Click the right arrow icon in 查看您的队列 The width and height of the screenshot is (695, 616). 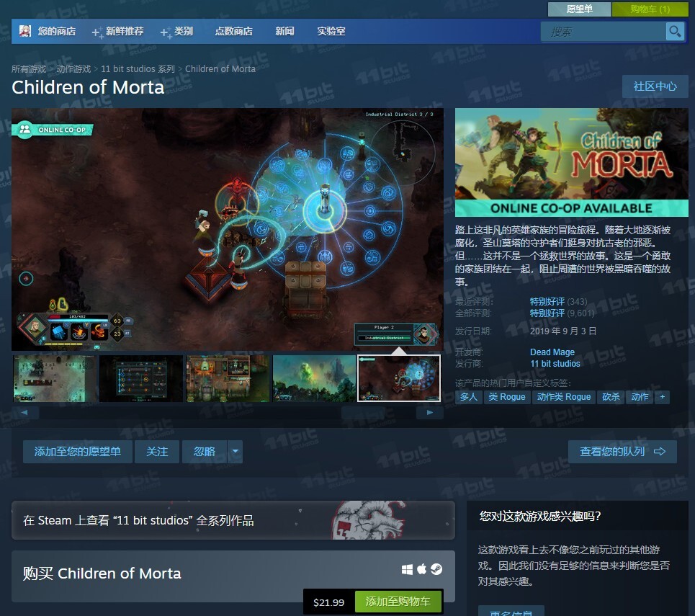[x=660, y=452]
